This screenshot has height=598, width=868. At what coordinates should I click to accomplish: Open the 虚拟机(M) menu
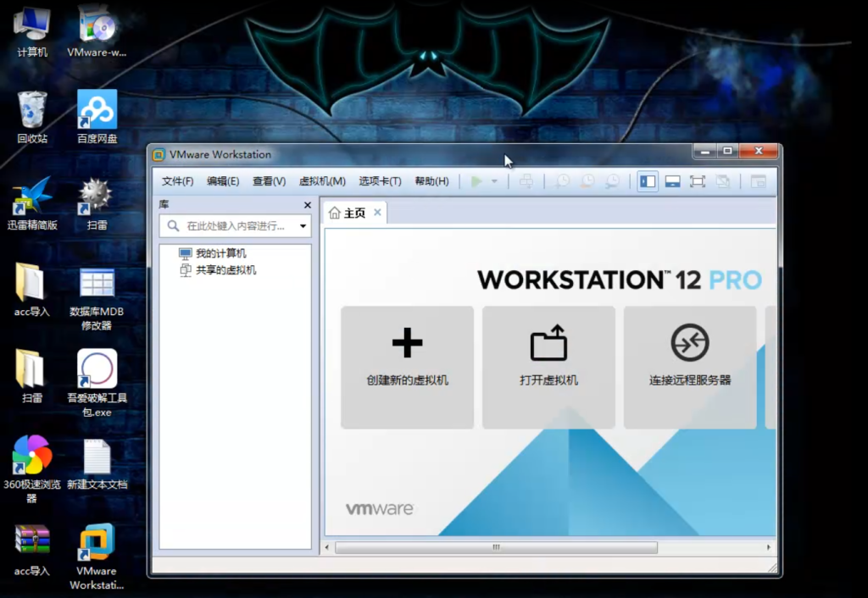pyautogui.click(x=322, y=181)
